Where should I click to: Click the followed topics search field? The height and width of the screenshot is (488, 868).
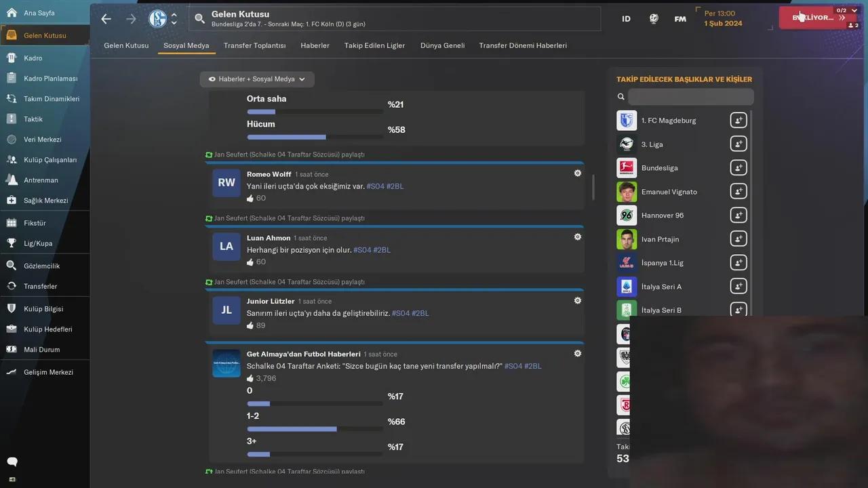coord(690,97)
